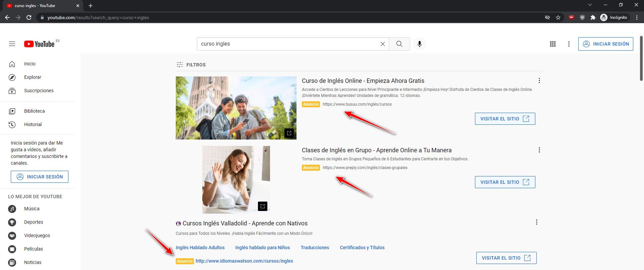The width and height of the screenshot is (644, 270).
Task: Open the Incógnito profile button
Action: 614,17
